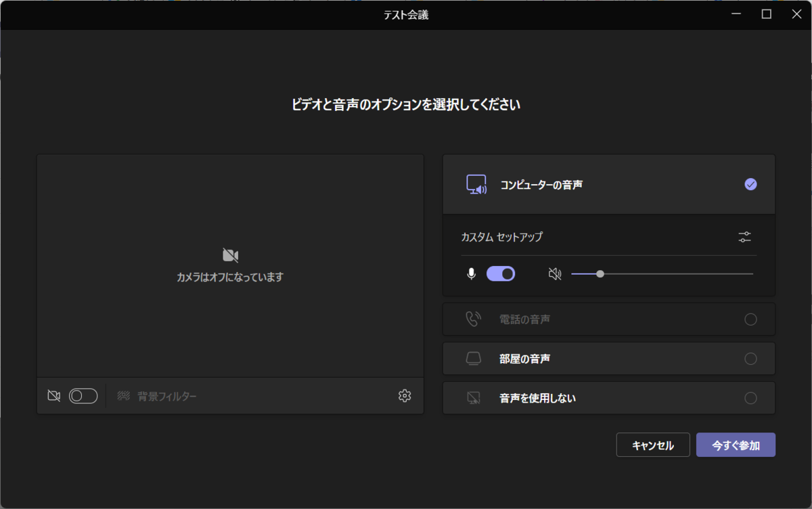Viewport: 812px width, 509px height.
Task: Select 電話の音声 radio button
Action: [750, 319]
